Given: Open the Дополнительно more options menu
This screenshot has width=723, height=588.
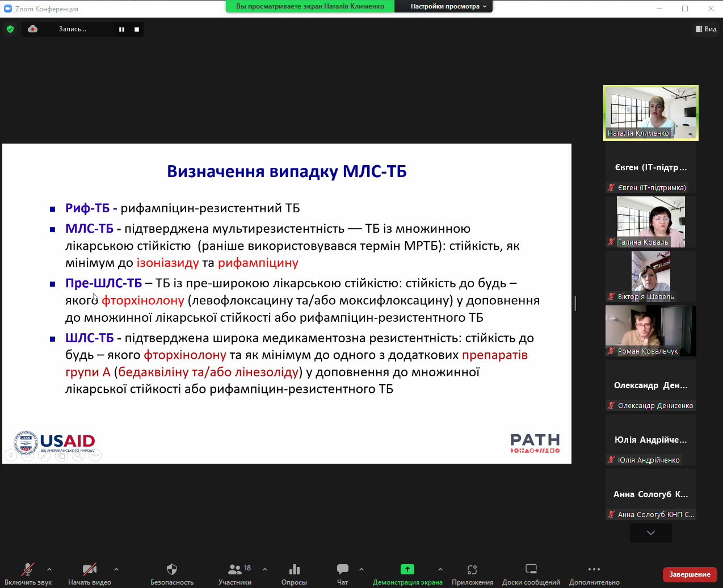Looking at the screenshot, I should tap(594, 573).
